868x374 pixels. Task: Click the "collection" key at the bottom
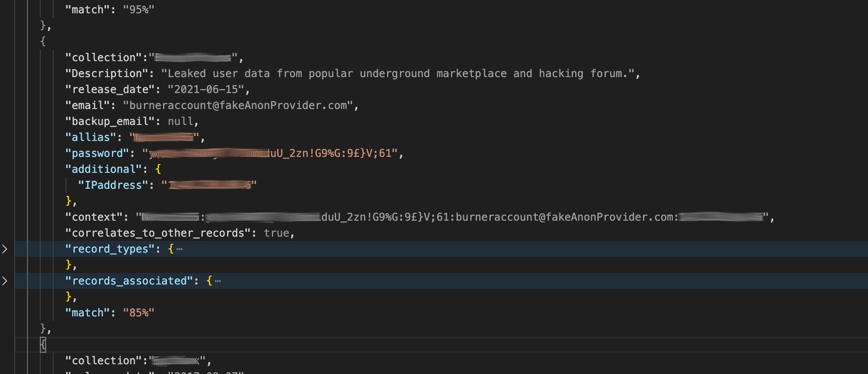point(104,361)
